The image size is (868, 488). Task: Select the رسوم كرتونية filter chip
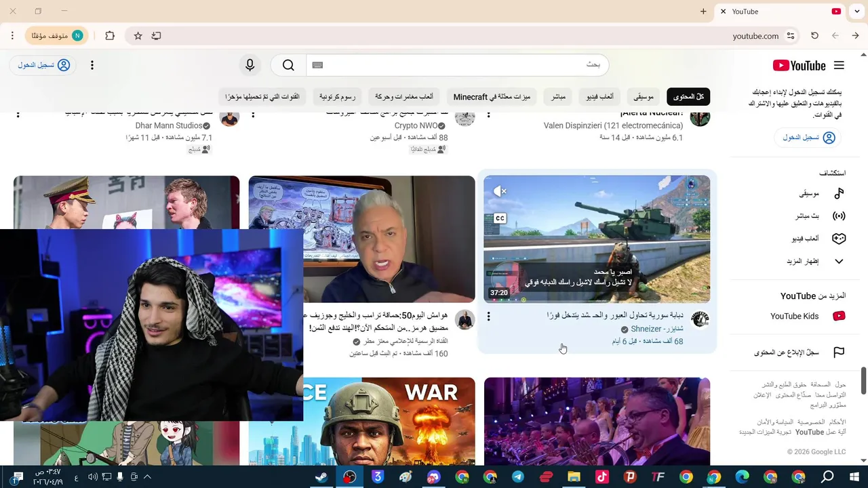[337, 97]
